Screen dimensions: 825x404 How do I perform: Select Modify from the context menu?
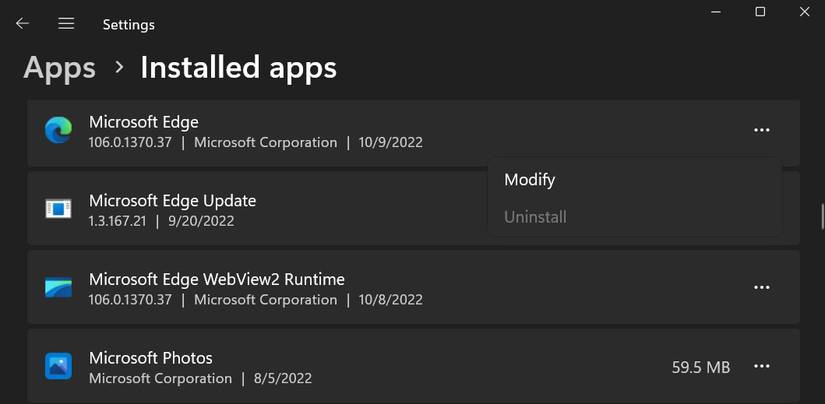(530, 180)
